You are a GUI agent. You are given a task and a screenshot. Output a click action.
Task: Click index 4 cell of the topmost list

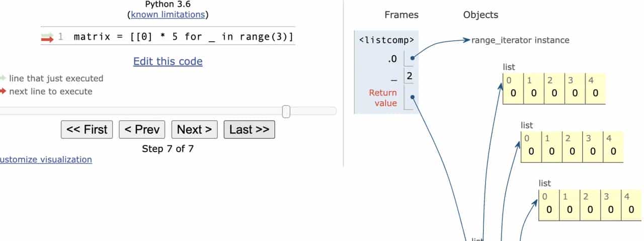coord(595,89)
